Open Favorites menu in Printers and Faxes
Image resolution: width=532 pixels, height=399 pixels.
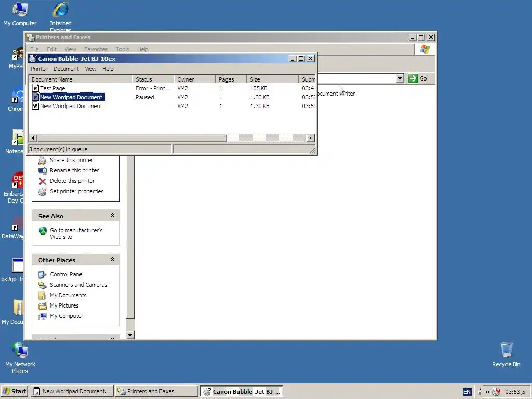coord(96,49)
